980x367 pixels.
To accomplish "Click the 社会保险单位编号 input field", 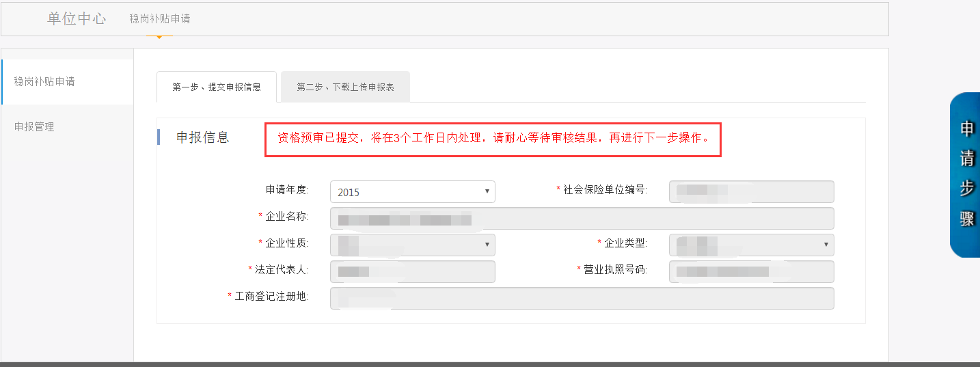I will [751, 191].
